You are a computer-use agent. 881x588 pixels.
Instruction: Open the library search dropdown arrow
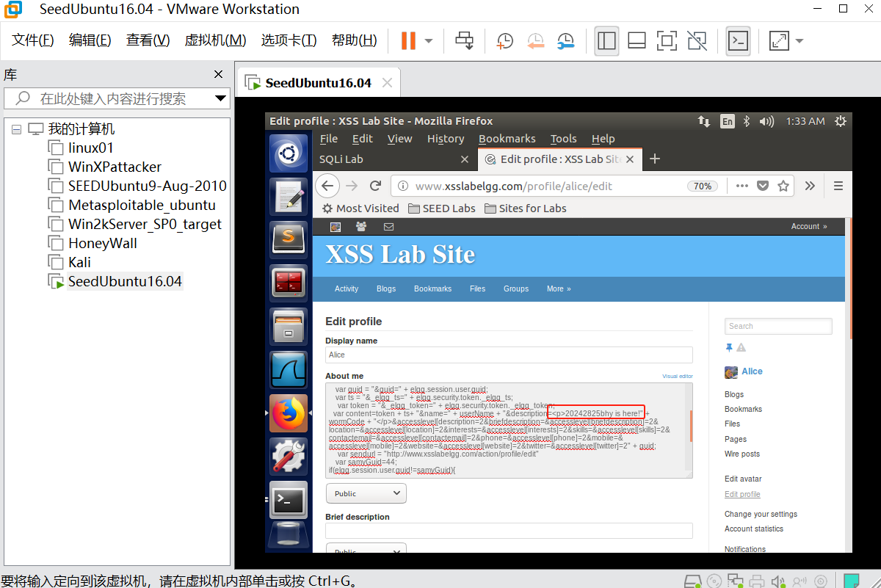click(220, 98)
